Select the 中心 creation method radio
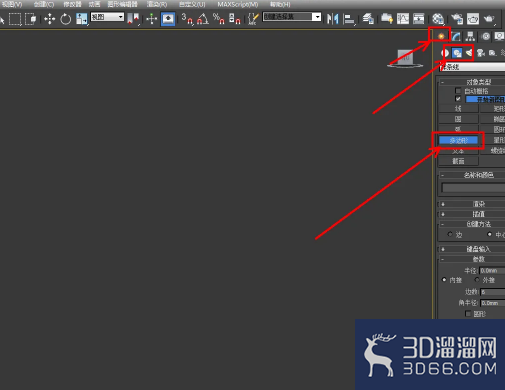The width and height of the screenshot is (505, 390). tap(489, 234)
